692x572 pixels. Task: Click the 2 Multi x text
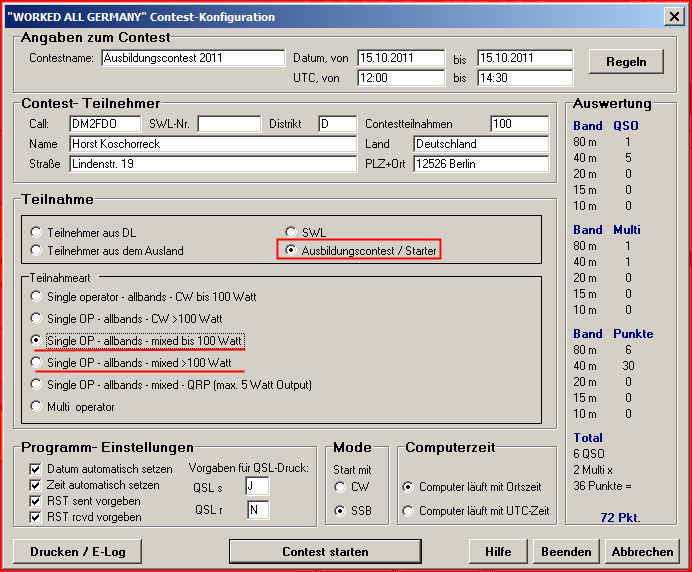coord(593,470)
